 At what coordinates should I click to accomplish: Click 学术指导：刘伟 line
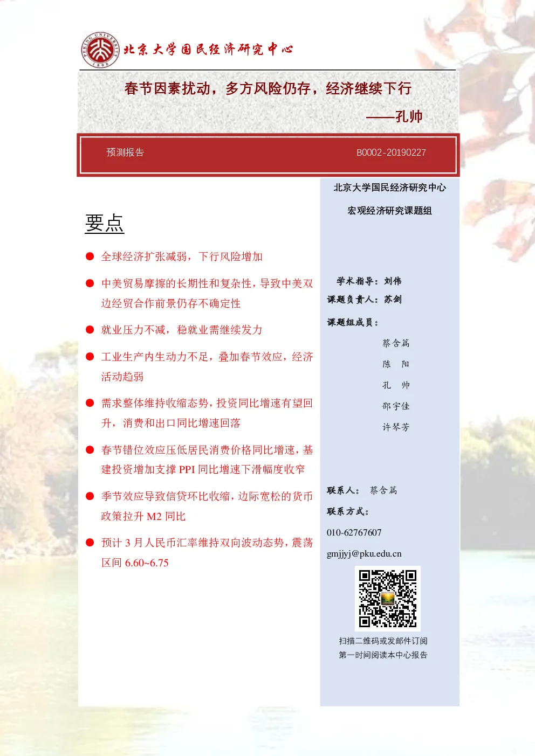point(369,281)
